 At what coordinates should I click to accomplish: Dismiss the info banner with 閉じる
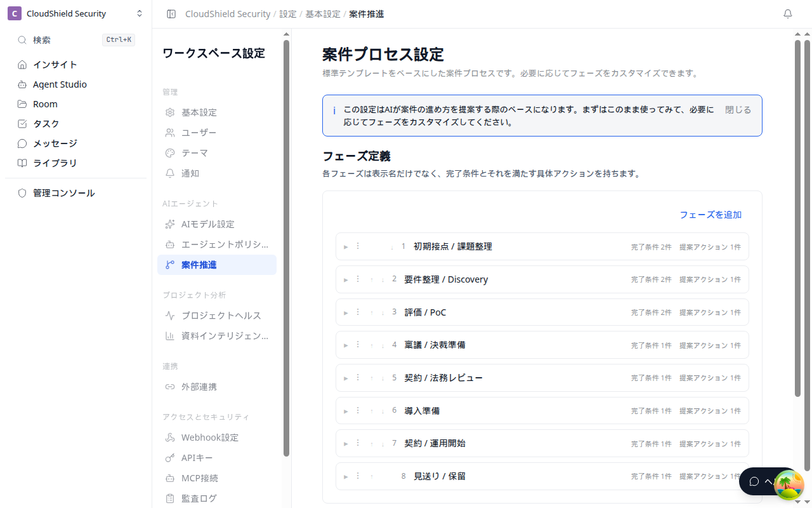coord(738,110)
